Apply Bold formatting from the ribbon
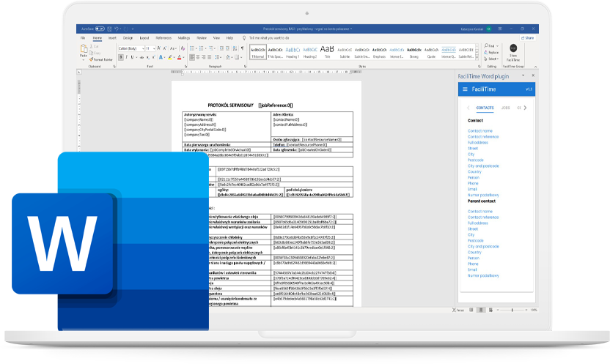Image resolution: width=610 pixels, height=364 pixels. pyautogui.click(x=120, y=56)
